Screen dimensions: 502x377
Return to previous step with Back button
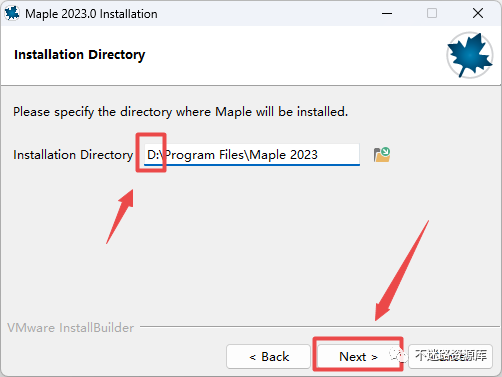point(269,357)
